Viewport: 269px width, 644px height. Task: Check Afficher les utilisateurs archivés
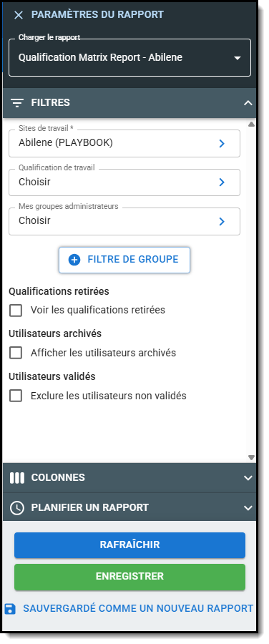coord(16,353)
